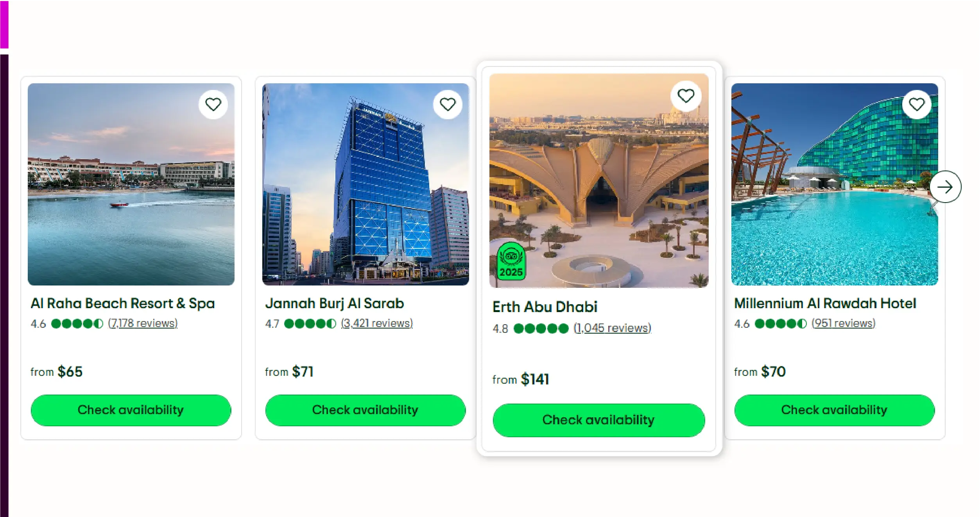Check availability for Jannah Burj Al Sarab
This screenshot has width=980, height=517.
(365, 410)
